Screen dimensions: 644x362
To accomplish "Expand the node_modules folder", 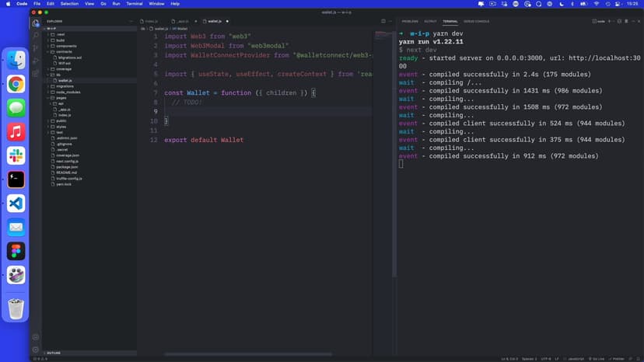I will pos(68,92).
